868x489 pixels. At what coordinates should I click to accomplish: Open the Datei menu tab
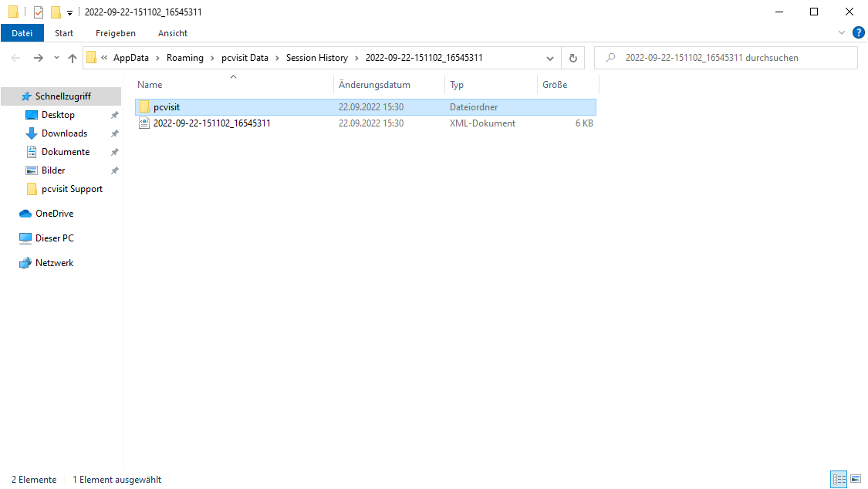(22, 33)
